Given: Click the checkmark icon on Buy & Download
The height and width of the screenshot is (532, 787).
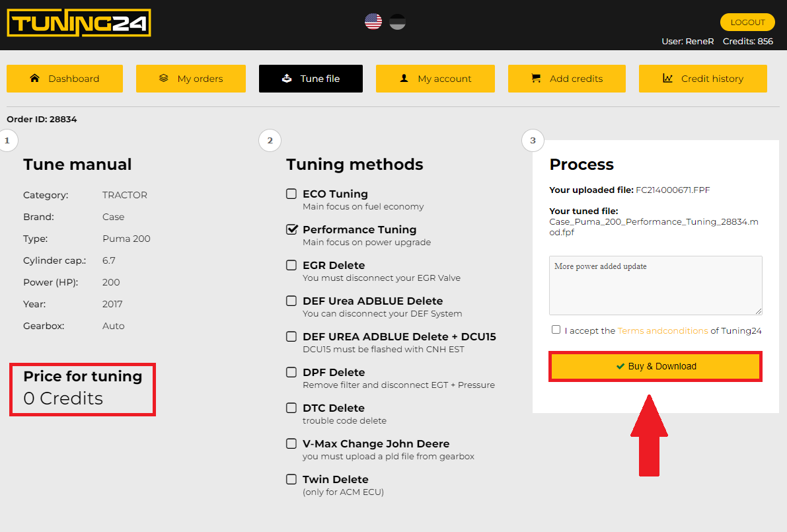Looking at the screenshot, I should (x=620, y=366).
